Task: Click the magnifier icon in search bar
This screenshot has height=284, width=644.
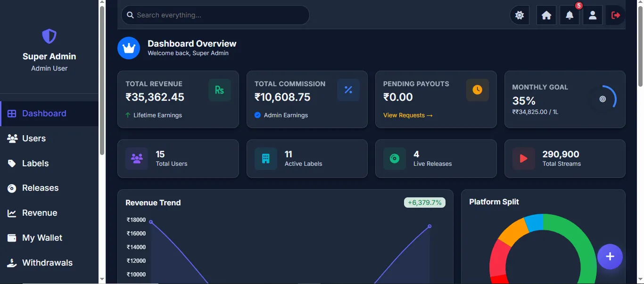Action: click(131, 15)
